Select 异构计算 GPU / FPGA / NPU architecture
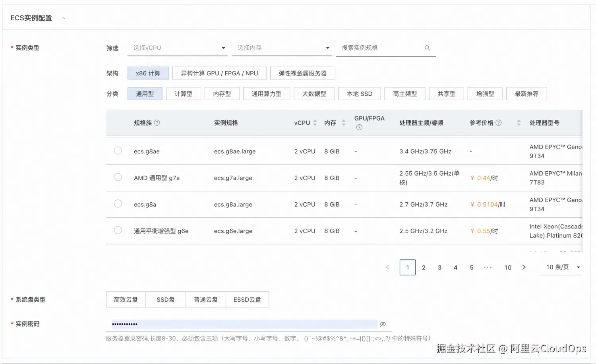Screen dimensions: 596x364 click(x=219, y=73)
